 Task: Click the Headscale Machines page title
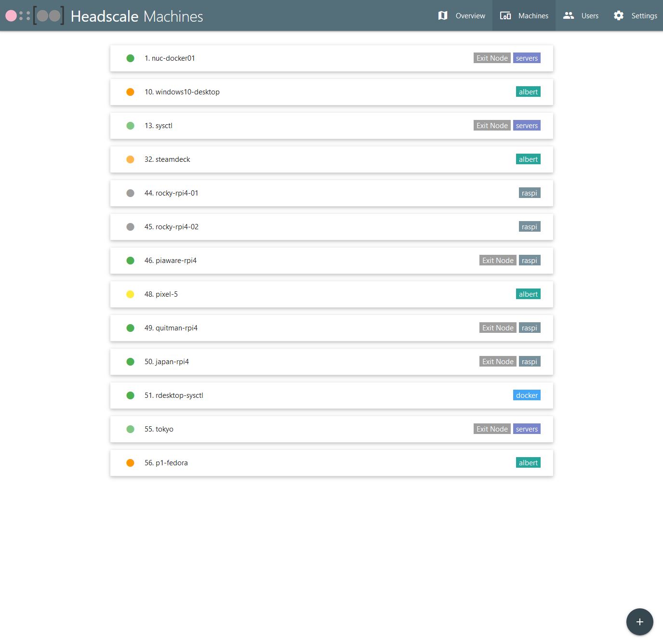pos(137,16)
